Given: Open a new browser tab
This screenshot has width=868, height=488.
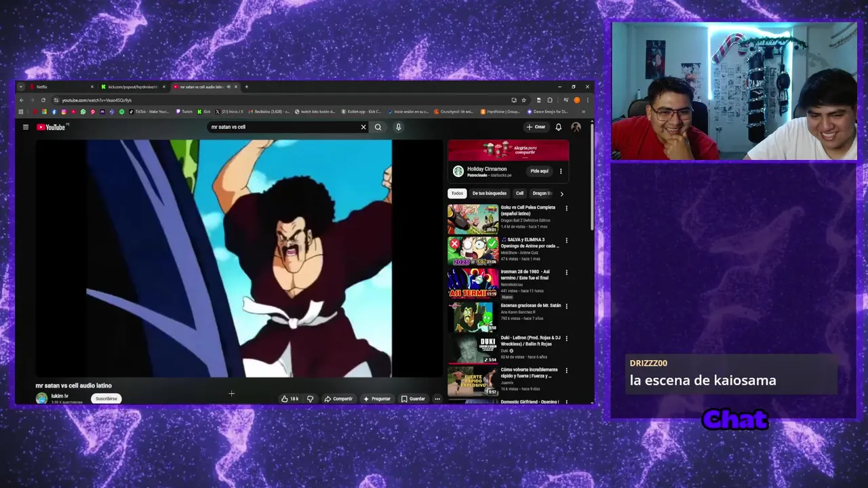Looking at the screenshot, I should pyautogui.click(x=246, y=87).
